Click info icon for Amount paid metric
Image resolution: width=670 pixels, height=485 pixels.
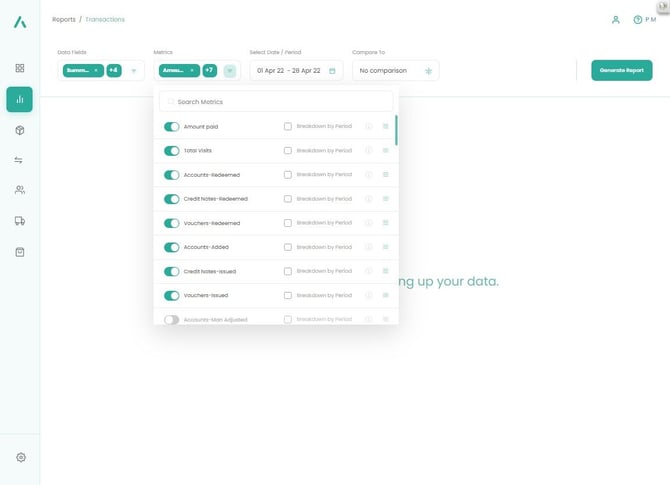pos(368,127)
